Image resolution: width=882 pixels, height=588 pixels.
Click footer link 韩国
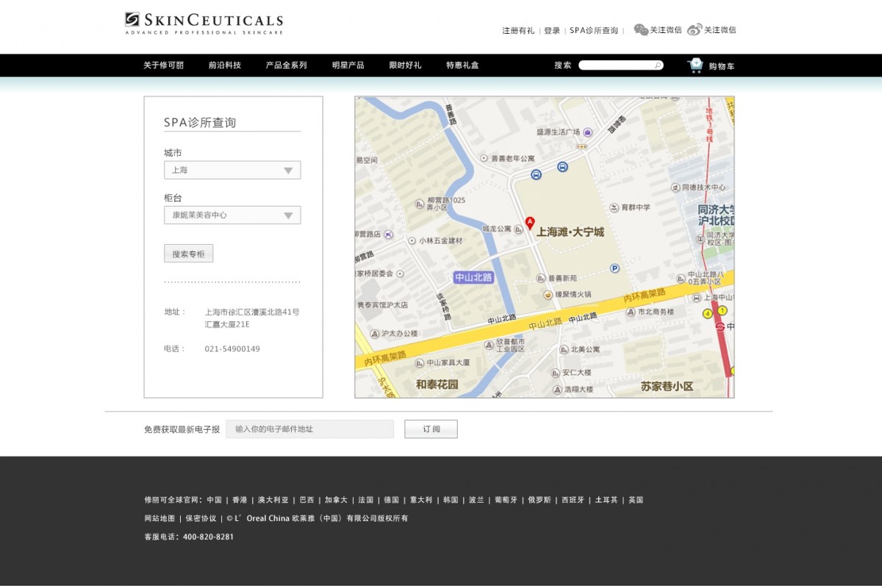point(451,500)
